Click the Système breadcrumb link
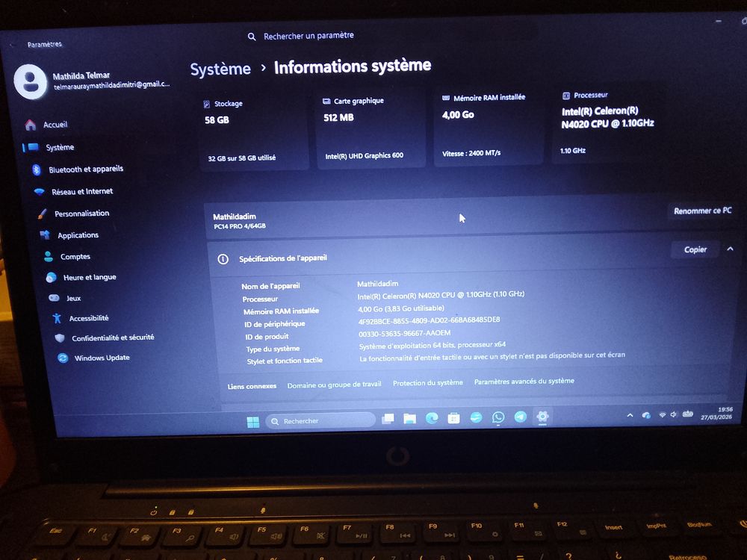This screenshot has height=560, width=747. [x=220, y=69]
